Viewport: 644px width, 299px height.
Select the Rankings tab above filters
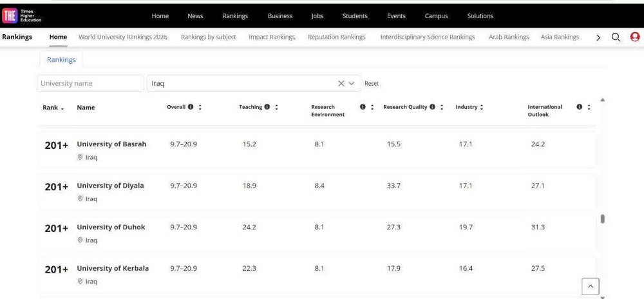click(61, 60)
